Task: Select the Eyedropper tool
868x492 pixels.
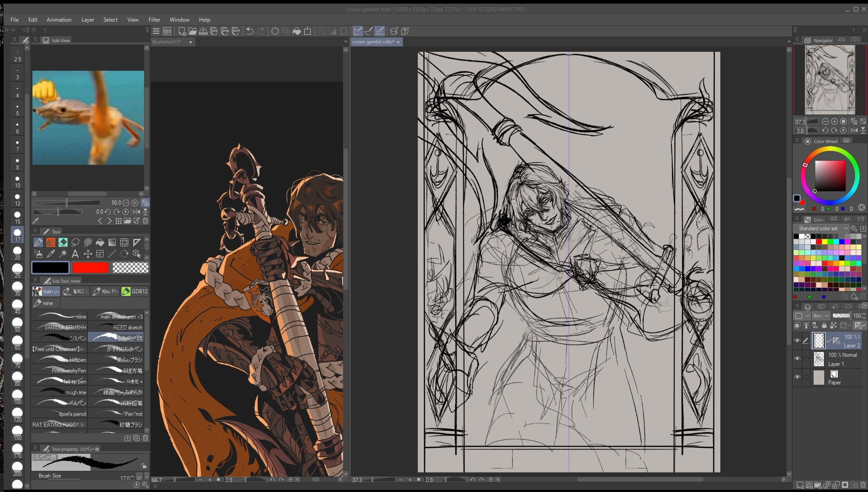Action: coord(51,254)
